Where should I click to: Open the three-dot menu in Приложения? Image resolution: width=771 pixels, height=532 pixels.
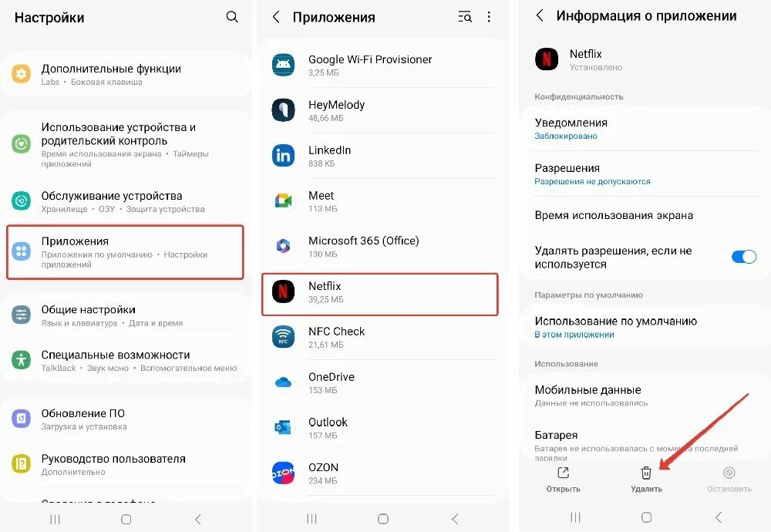pyautogui.click(x=489, y=17)
